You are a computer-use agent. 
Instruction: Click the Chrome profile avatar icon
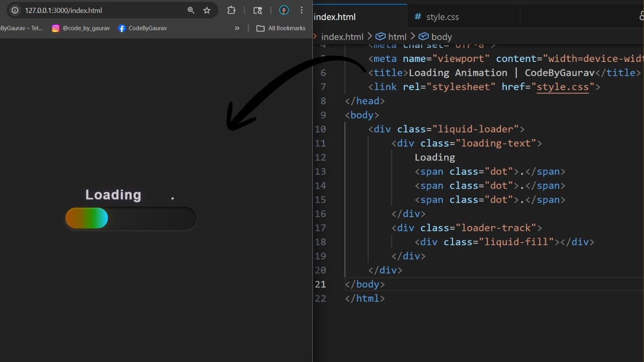pyautogui.click(x=283, y=10)
